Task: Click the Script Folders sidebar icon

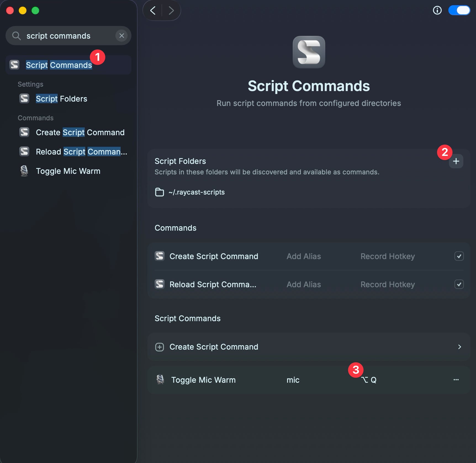Action: [x=24, y=99]
